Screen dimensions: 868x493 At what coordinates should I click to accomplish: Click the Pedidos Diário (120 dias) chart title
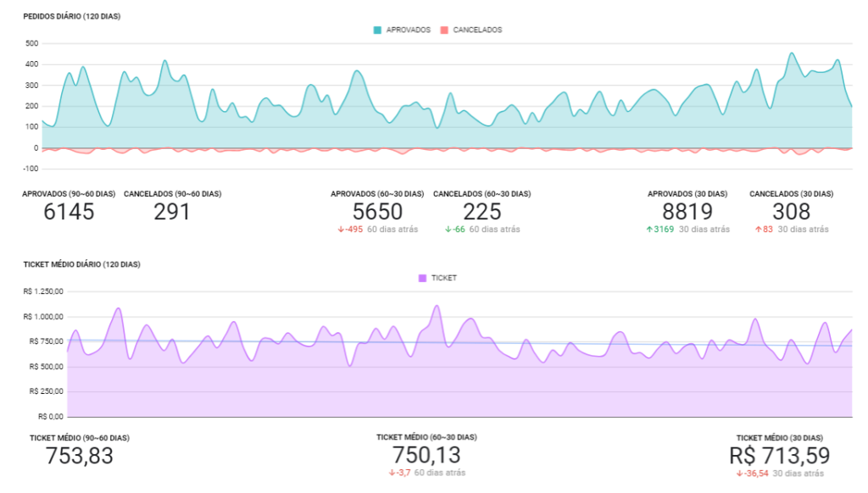coord(71,17)
